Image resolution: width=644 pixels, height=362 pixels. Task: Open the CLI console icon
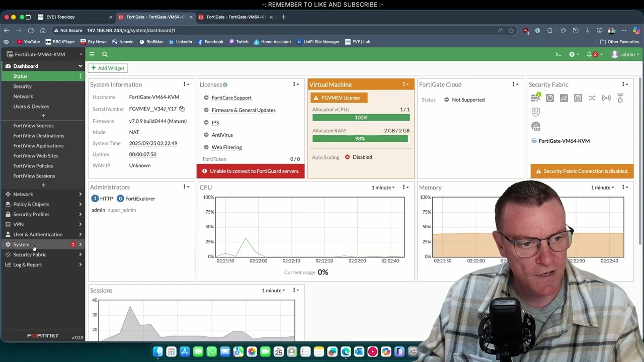click(x=558, y=54)
